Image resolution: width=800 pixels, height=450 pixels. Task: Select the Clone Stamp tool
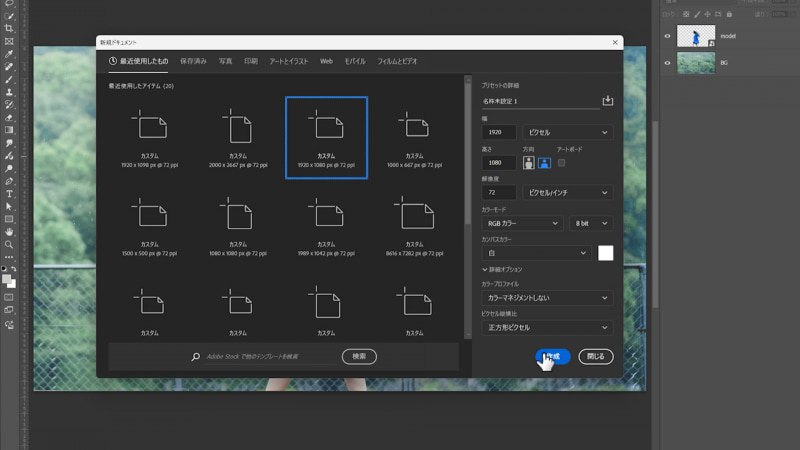click(9, 92)
